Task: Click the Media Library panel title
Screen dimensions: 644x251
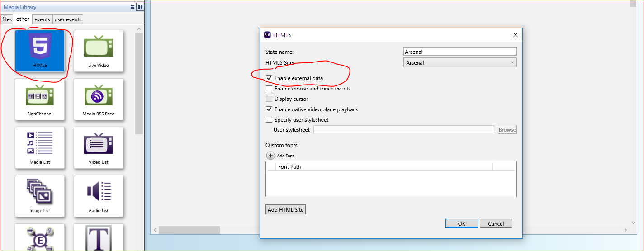Action: pos(20,7)
